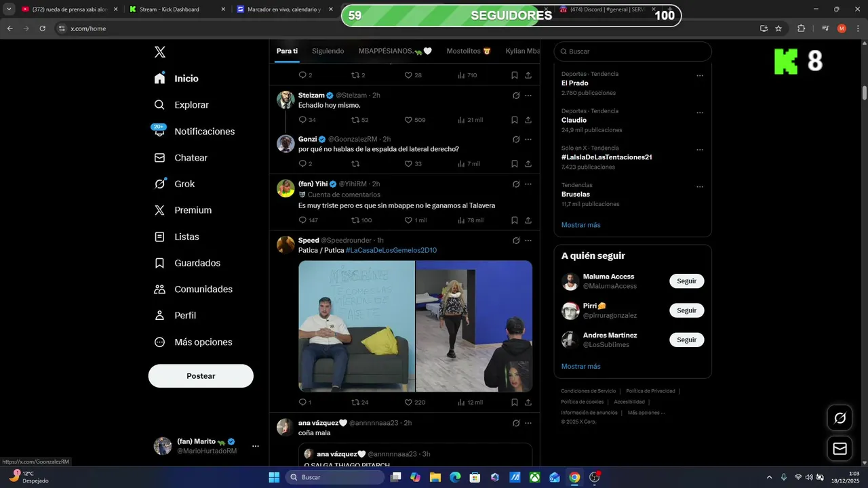Repost Gonzi's post

[355, 164]
